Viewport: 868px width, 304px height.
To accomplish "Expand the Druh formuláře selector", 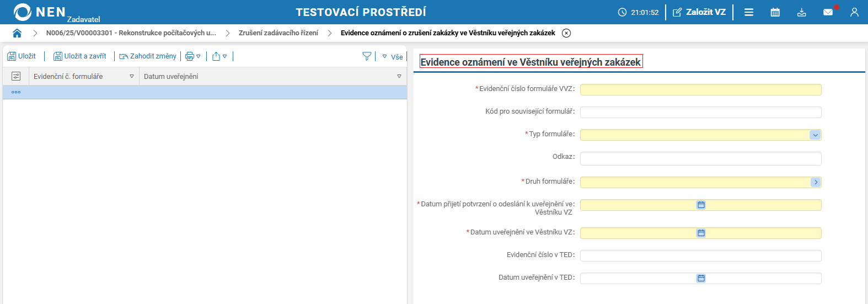I will [x=816, y=182].
